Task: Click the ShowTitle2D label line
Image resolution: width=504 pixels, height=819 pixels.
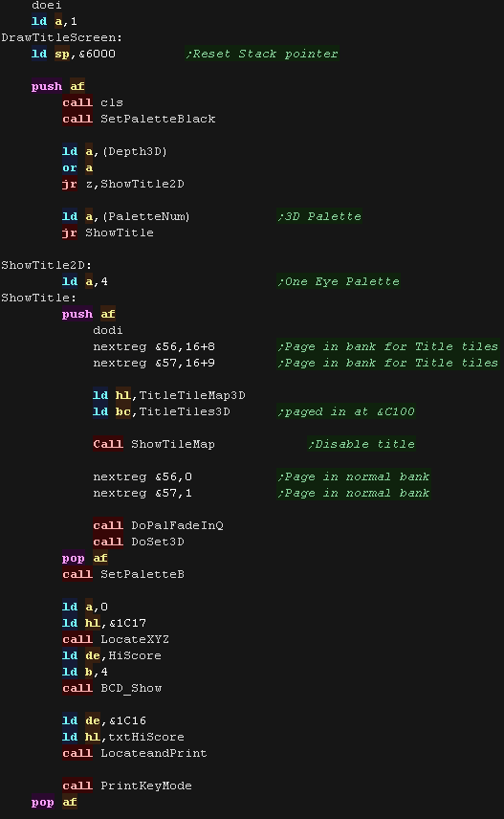Action: click(47, 265)
